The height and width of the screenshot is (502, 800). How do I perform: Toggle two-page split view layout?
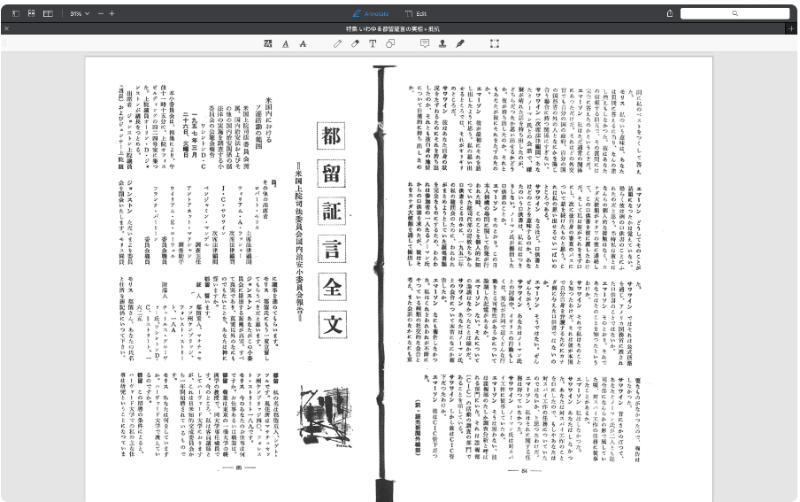pyautogui.click(x=48, y=14)
